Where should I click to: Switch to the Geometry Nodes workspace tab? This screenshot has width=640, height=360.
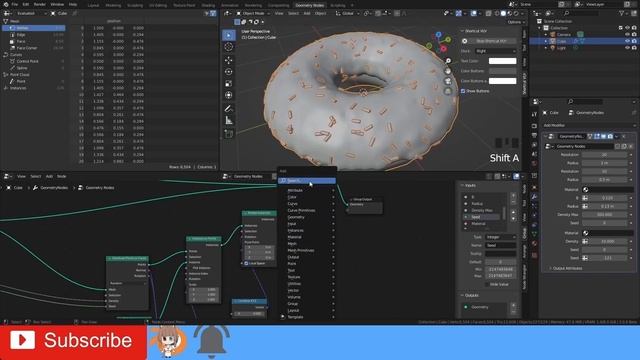point(309,5)
